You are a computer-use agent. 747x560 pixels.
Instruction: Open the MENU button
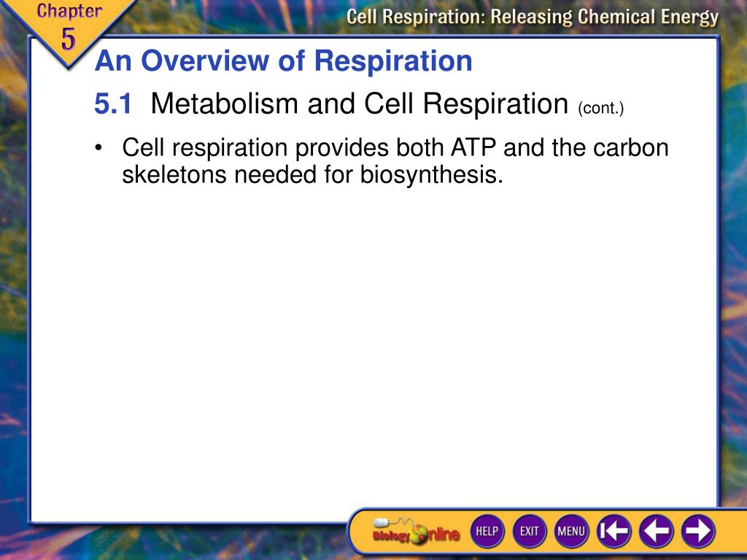point(571,531)
